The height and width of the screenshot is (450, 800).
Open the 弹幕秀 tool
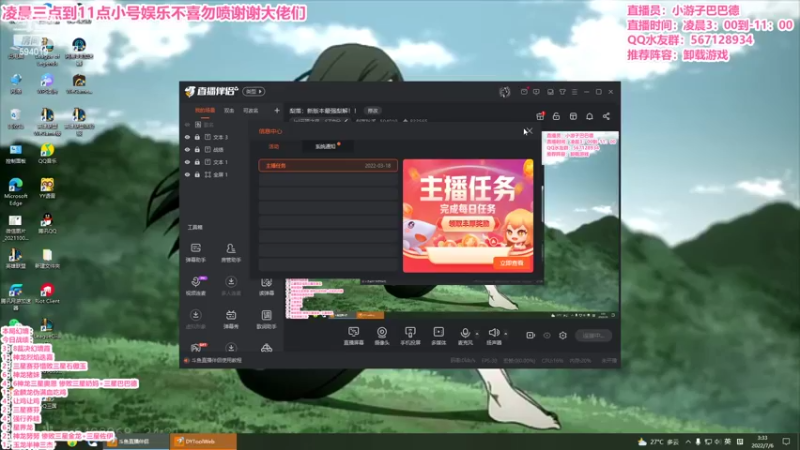pyautogui.click(x=231, y=319)
